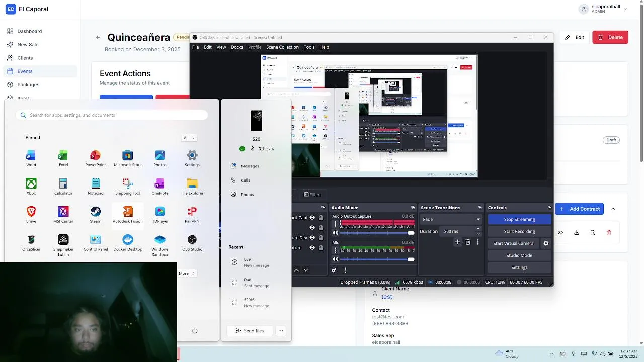Click the red Delete event button
Image resolution: width=644 pixels, height=362 pixels.
(610, 37)
